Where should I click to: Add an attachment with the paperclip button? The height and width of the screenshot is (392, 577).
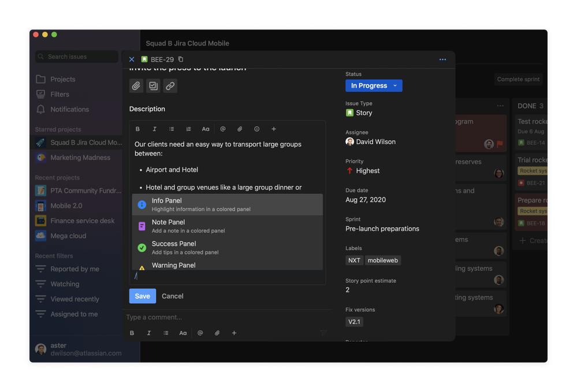pos(136,85)
